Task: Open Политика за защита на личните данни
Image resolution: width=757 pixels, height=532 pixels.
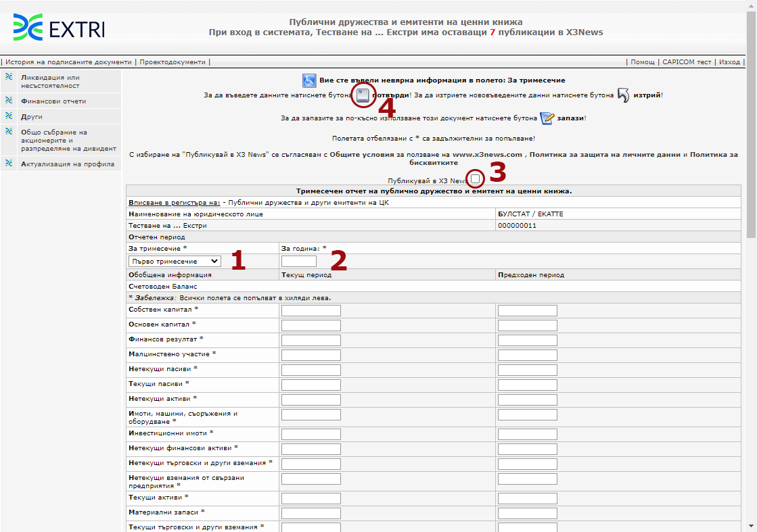Action: point(605,155)
